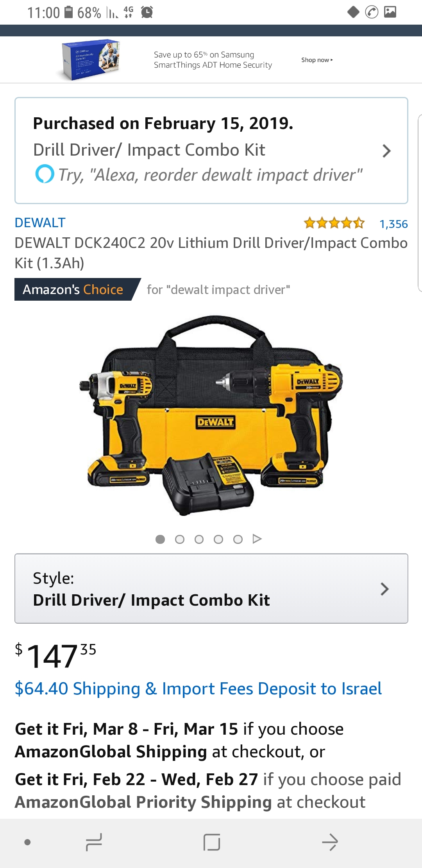
Task: Tap the browser back navigation icon
Action: 94,842
